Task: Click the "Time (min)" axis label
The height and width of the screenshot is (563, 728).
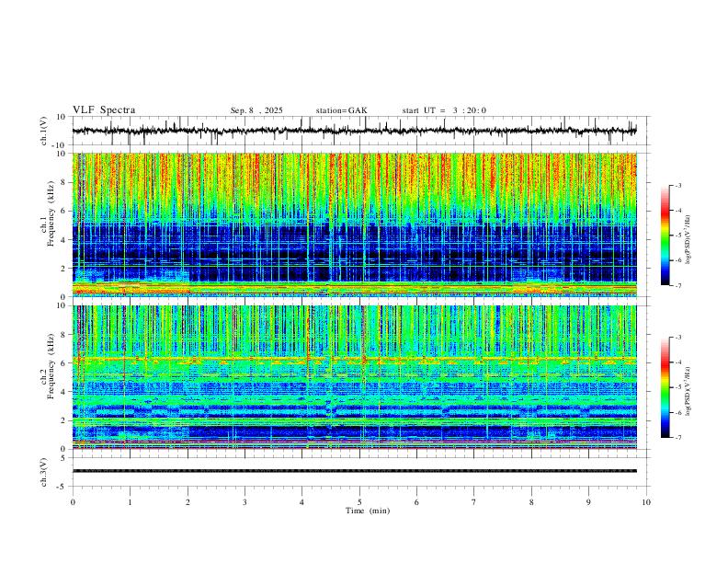Action: [x=368, y=511]
